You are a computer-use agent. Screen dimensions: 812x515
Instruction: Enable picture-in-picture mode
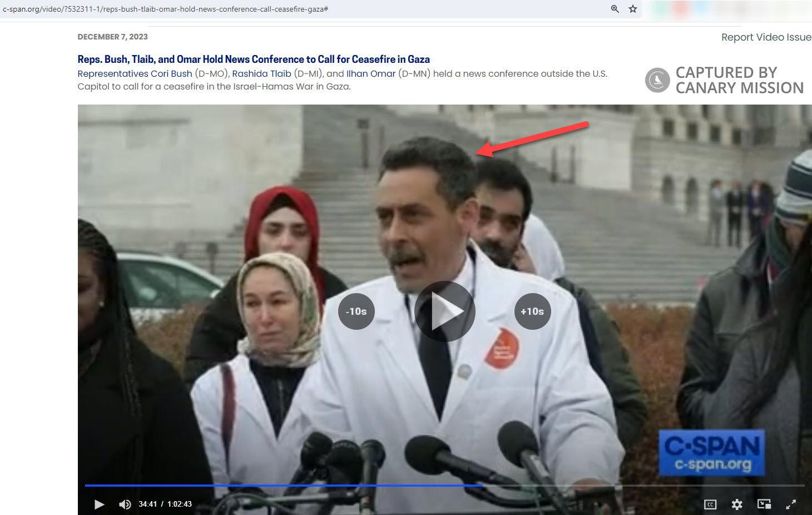click(x=764, y=504)
